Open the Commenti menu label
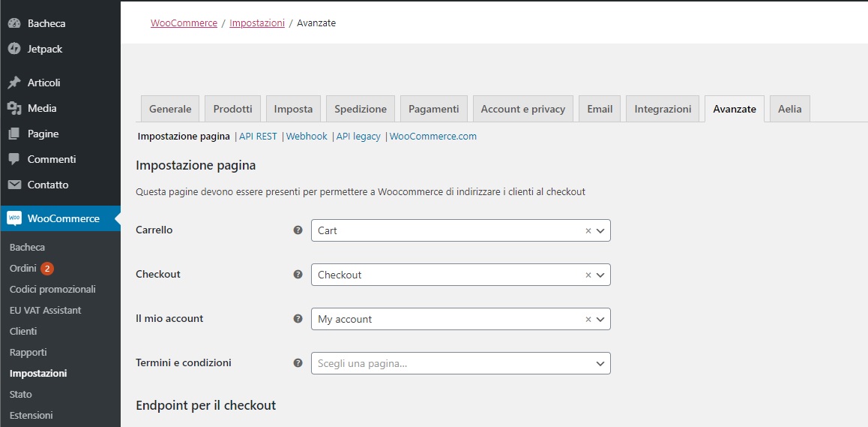This screenshot has width=868, height=427. (x=52, y=159)
